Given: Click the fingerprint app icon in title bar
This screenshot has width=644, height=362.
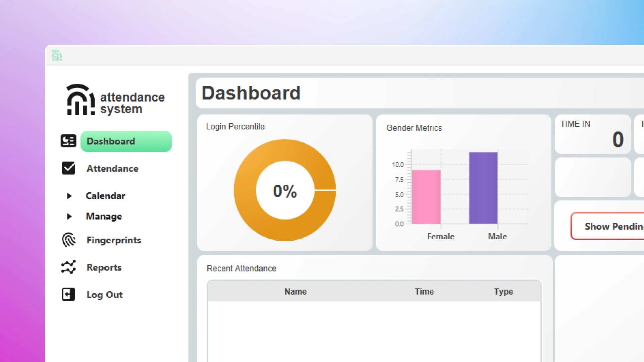Looking at the screenshot, I should 57,55.
